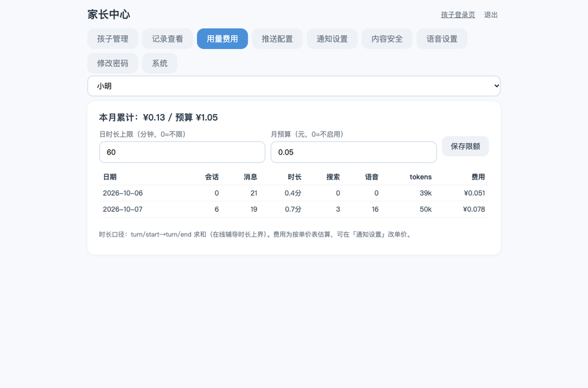This screenshot has height=388, width=588.
Task: Select the date cell 2026-10-06
Action: point(123,193)
